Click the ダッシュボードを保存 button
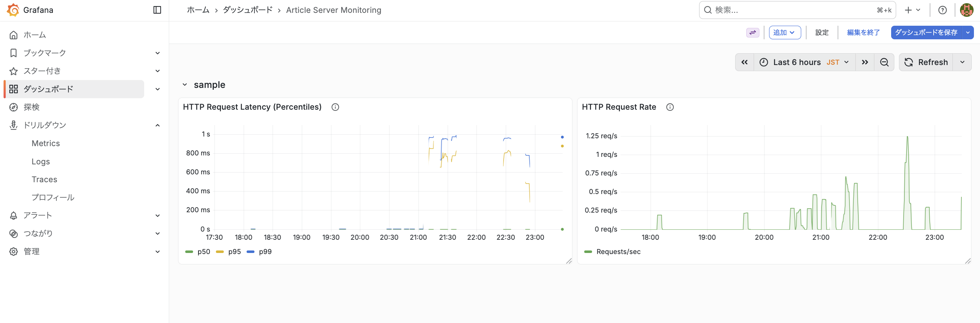This screenshot has width=980, height=323. [x=926, y=33]
